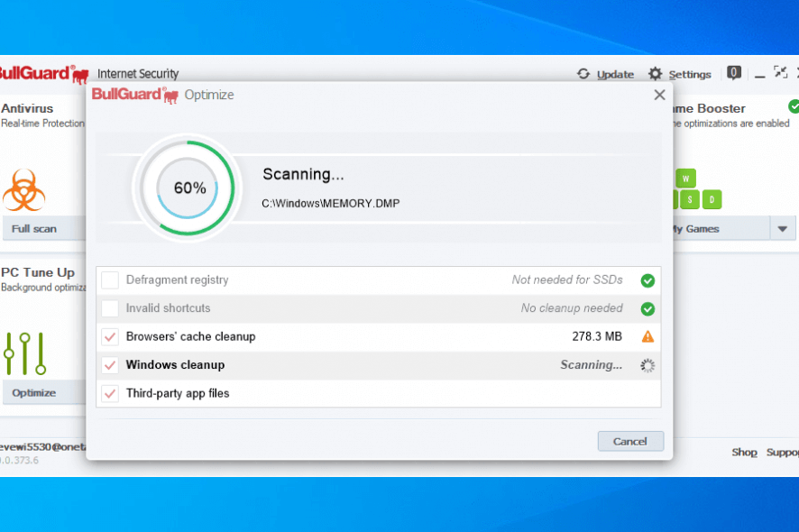Minimize the BullGuard main window
This screenshot has height=532, width=799.
point(759,76)
